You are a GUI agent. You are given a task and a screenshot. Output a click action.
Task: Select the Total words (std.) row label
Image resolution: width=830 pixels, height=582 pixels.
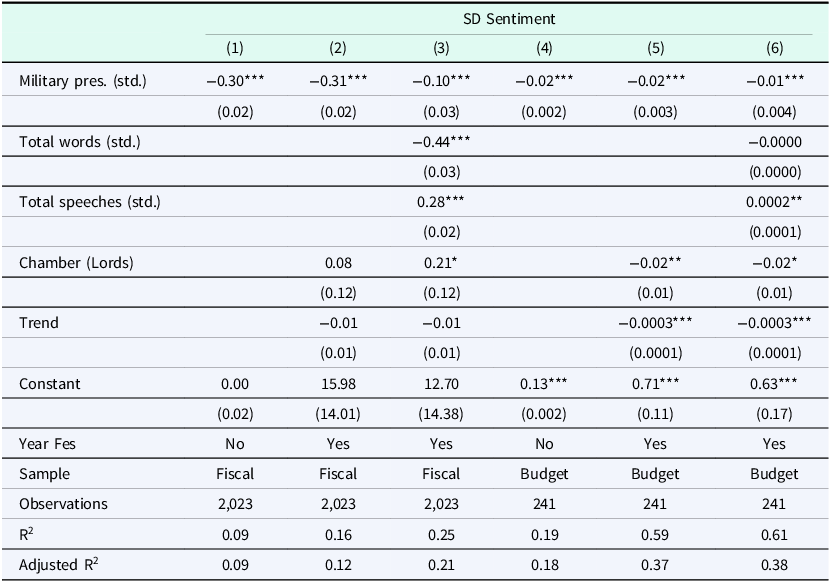[x=80, y=142]
